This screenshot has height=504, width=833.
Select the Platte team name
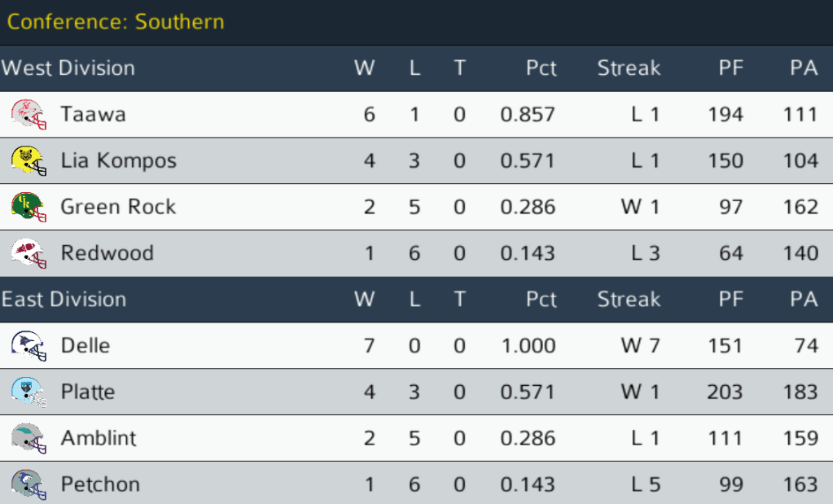87,392
